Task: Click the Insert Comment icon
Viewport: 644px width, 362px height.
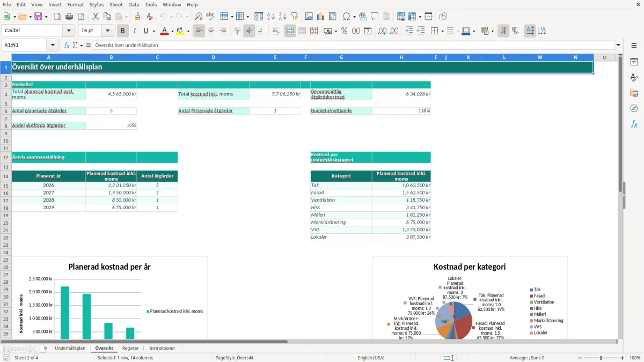Action: (375, 17)
